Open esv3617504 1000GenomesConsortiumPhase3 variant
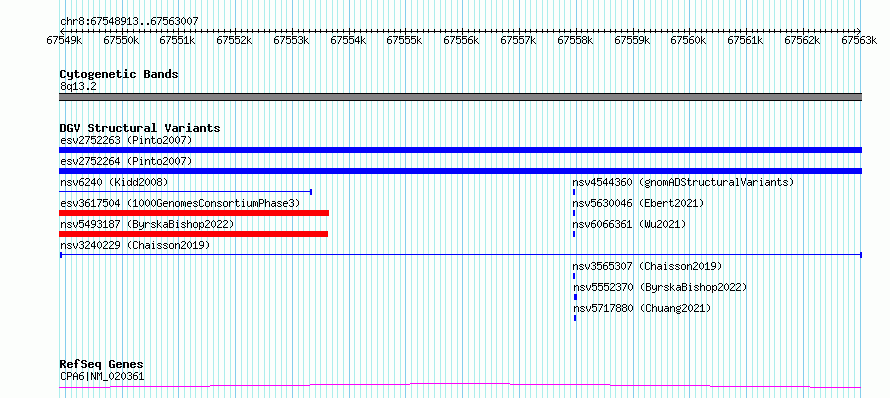Screen dimensions: 890x398 (x=180, y=203)
